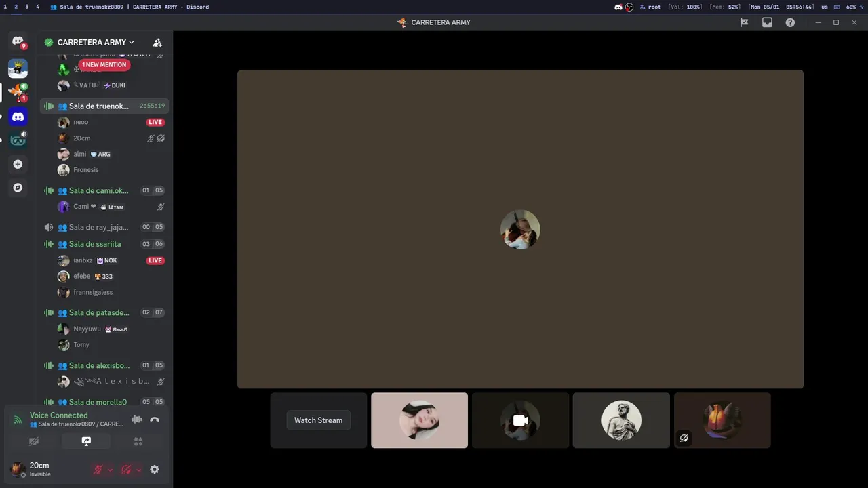Image resolution: width=868 pixels, height=488 pixels.
Task: Open the server with the blue crown avatar
Action: coord(18,68)
